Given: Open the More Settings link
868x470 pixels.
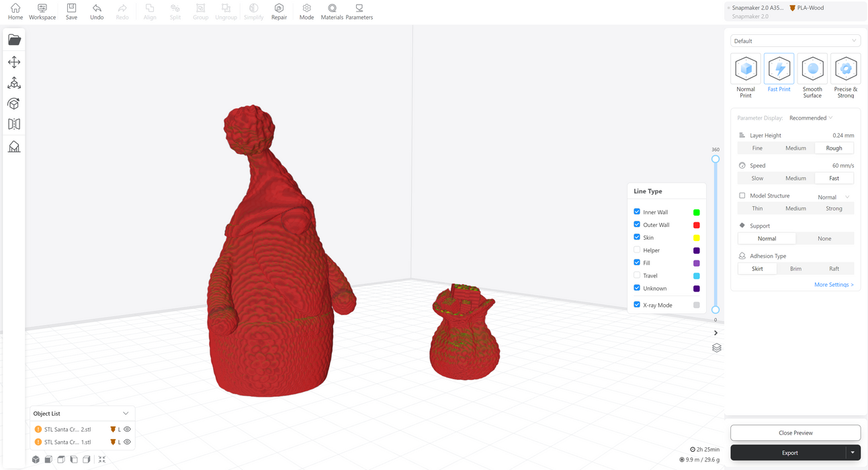Looking at the screenshot, I should click(834, 285).
